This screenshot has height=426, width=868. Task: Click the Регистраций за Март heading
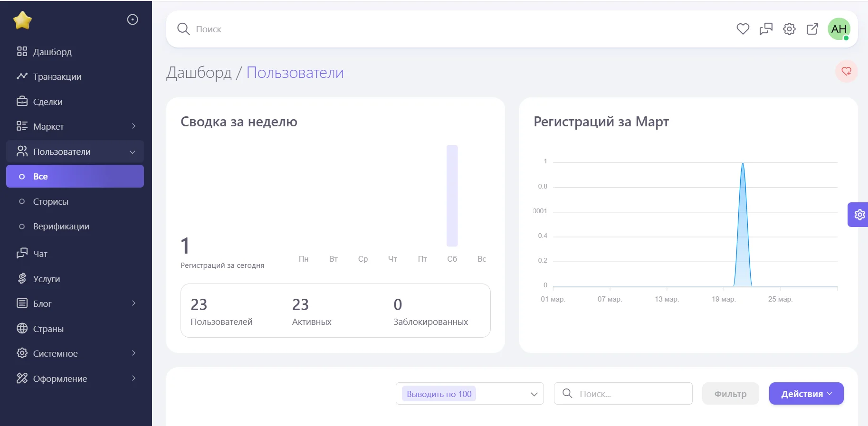pyautogui.click(x=601, y=122)
